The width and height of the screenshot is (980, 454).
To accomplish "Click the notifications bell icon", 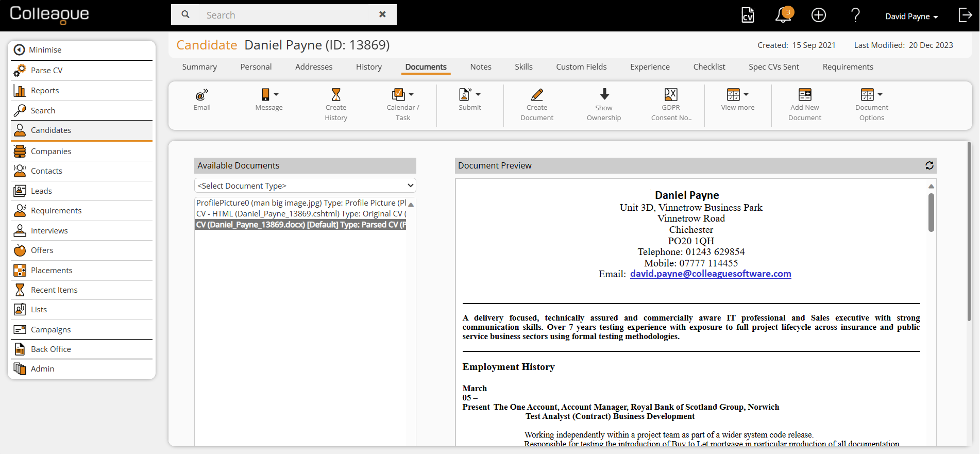I will click(783, 15).
